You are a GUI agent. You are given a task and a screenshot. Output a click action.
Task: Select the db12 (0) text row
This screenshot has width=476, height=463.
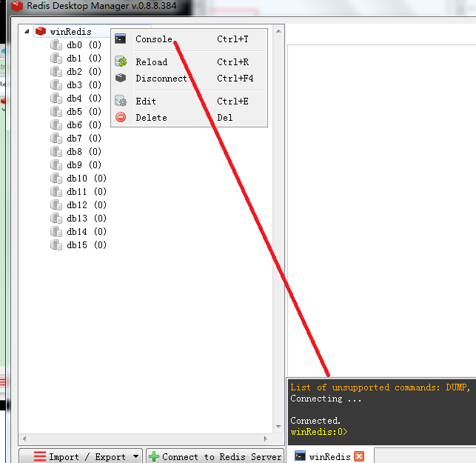[x=87, y=205]
